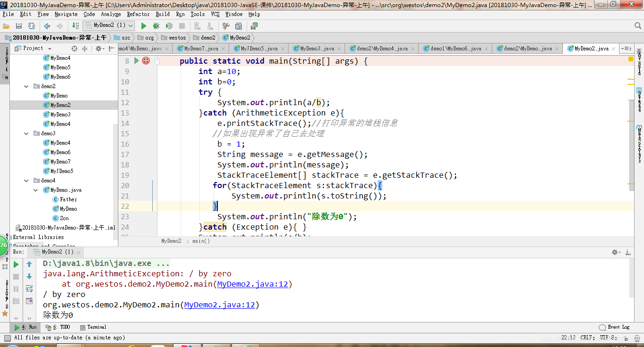Click the UTF-8 encoding in the status bar
The image size is (644, 347).
coord(607,338)
